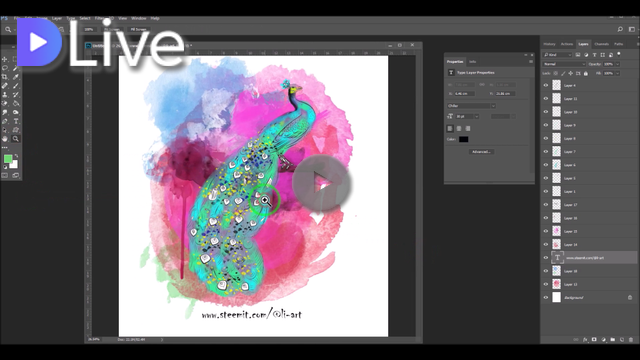Open the Kind filter dropdown

(558, 55)
